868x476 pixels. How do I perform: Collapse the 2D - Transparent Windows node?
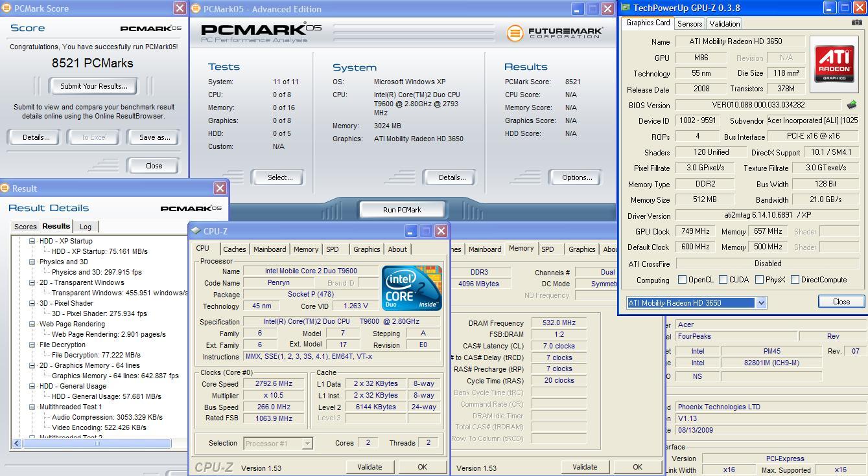coord(32,282)
